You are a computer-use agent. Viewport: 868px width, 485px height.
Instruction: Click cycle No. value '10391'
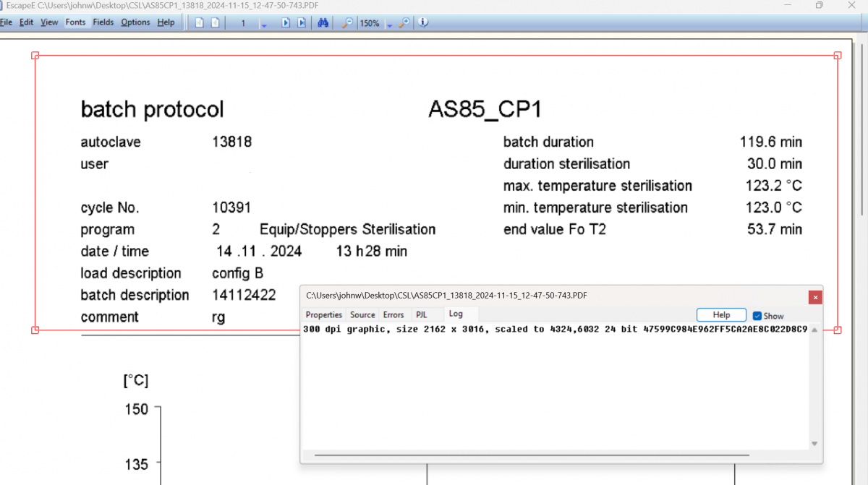pyautogui.click(x=231, y=207)
